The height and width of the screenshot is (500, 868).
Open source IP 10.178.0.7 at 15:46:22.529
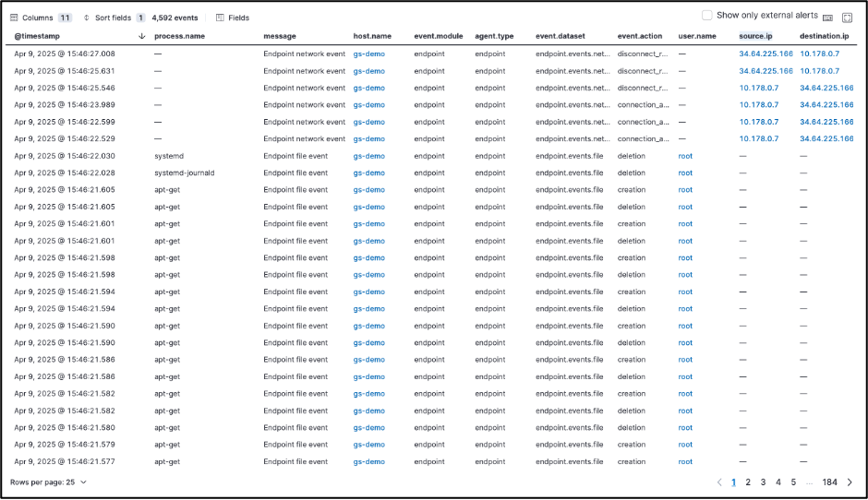[758, 138]
